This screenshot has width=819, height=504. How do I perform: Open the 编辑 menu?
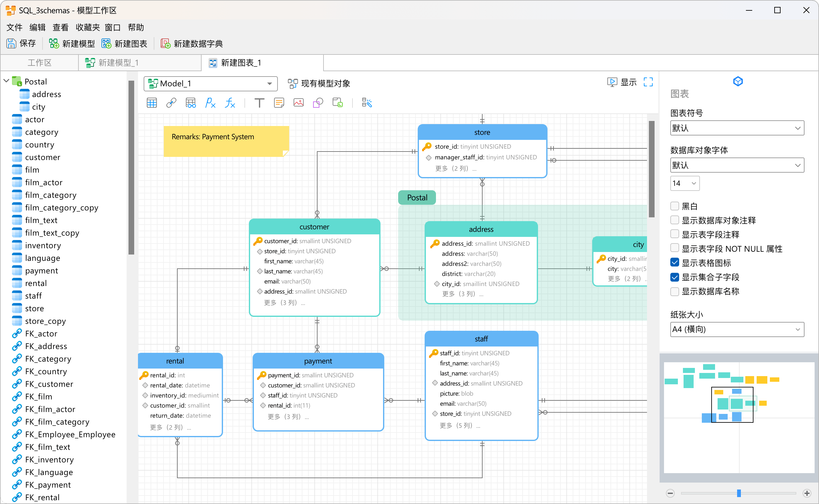point(37,27)
